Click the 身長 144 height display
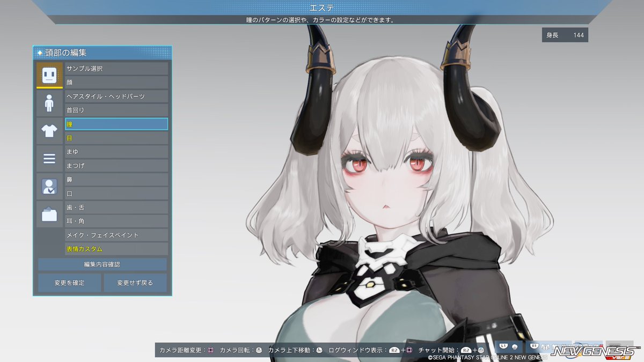This screenshot has width=644, height=362. (565, 35)
